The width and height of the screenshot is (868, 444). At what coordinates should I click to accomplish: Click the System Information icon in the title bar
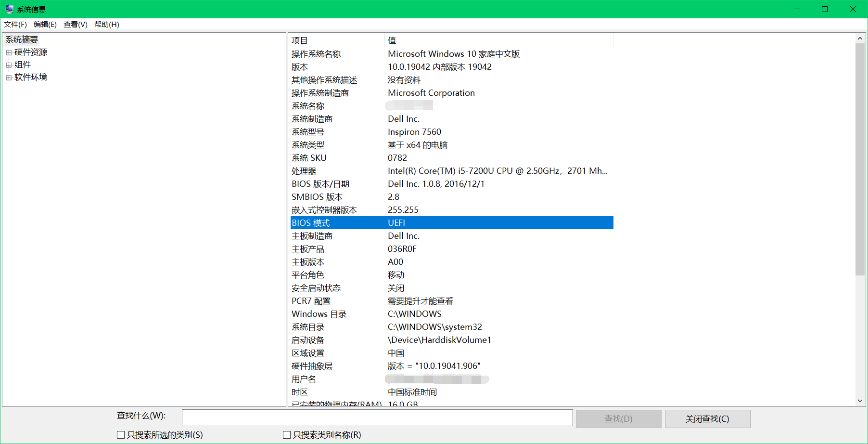9,9
